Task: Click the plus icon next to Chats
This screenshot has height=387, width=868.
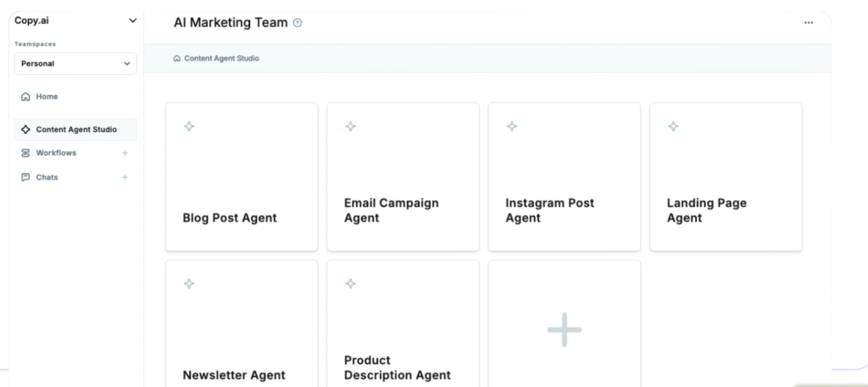Action: pos(125,177)
